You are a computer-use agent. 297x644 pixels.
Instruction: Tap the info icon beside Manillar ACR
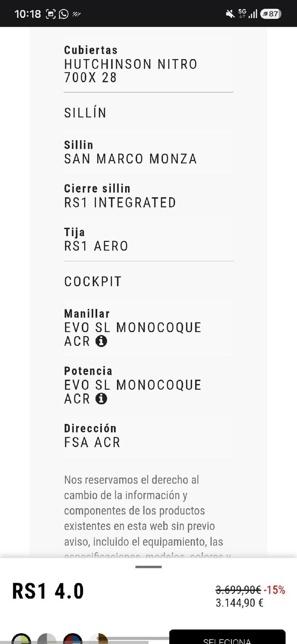click(x=101, y=341)
